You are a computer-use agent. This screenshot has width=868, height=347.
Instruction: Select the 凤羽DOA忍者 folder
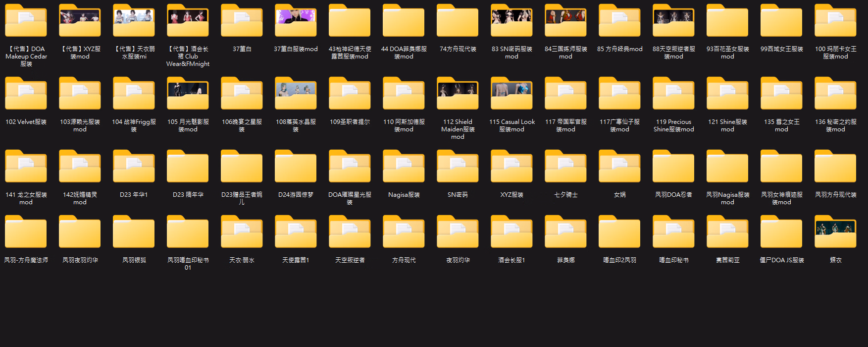(673, 167)
